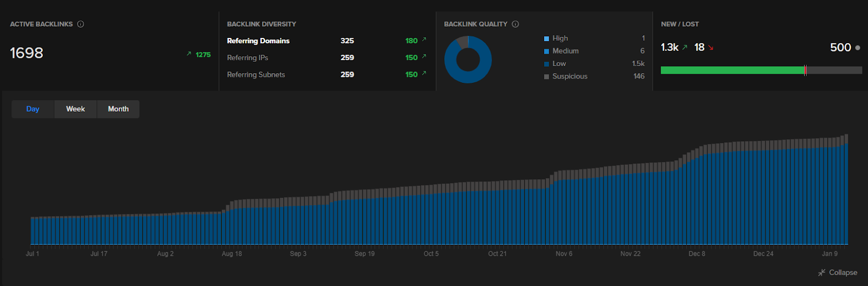Click green arrow beside Referring Domains 180
Viewport: 868px width, 286px height.
pos(424,40)
